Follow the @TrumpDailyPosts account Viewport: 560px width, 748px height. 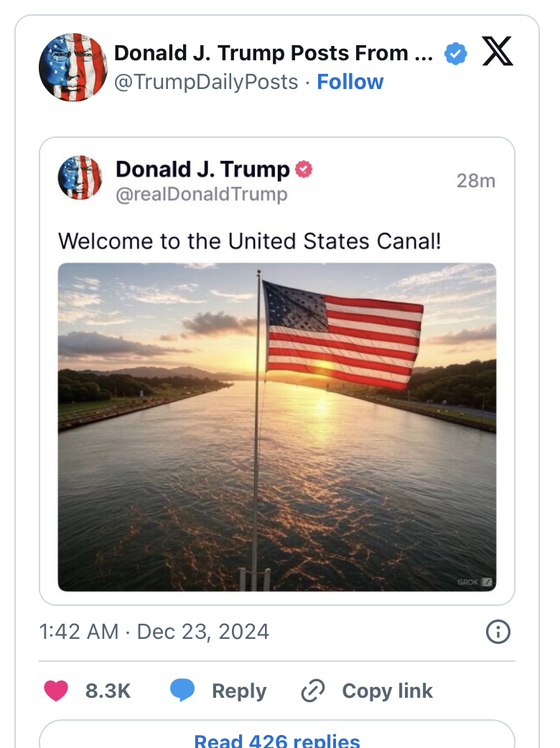tap(350, 82)
